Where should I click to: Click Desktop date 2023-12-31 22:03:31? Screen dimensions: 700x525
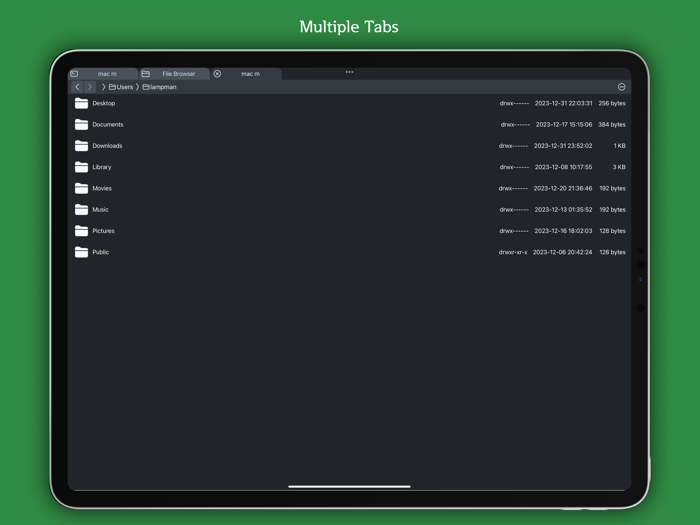click(563, 103)
